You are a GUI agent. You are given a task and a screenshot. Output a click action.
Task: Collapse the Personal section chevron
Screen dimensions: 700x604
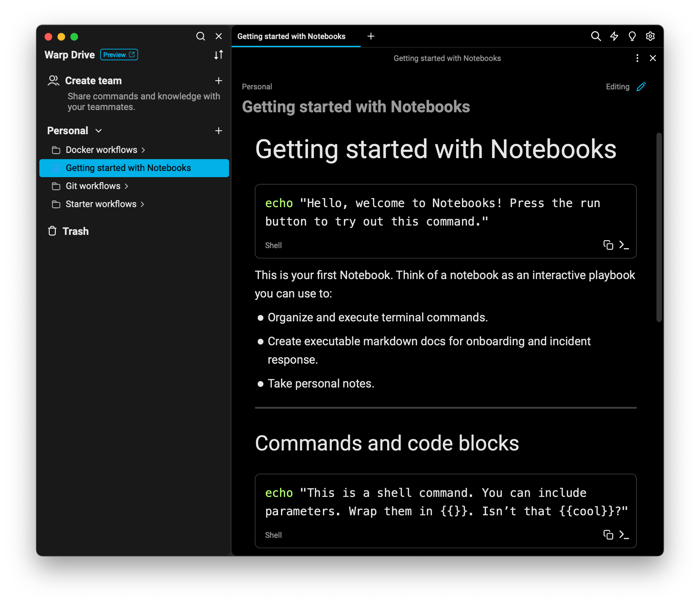(99, 131)
